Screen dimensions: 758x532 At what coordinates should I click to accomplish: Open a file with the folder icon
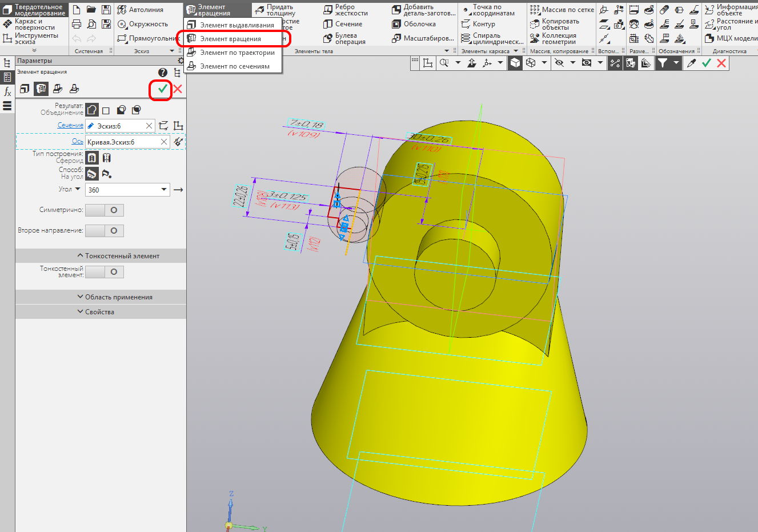point(91,10)
